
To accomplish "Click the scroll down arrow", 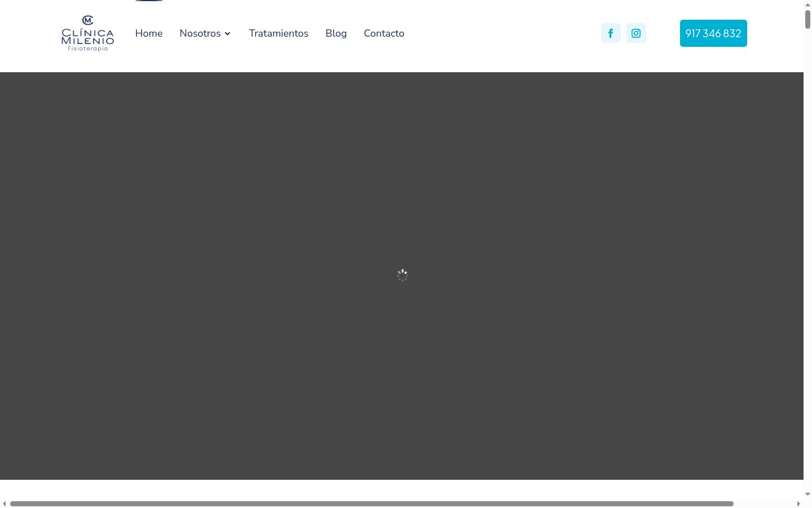I will [x=807, y=494].
